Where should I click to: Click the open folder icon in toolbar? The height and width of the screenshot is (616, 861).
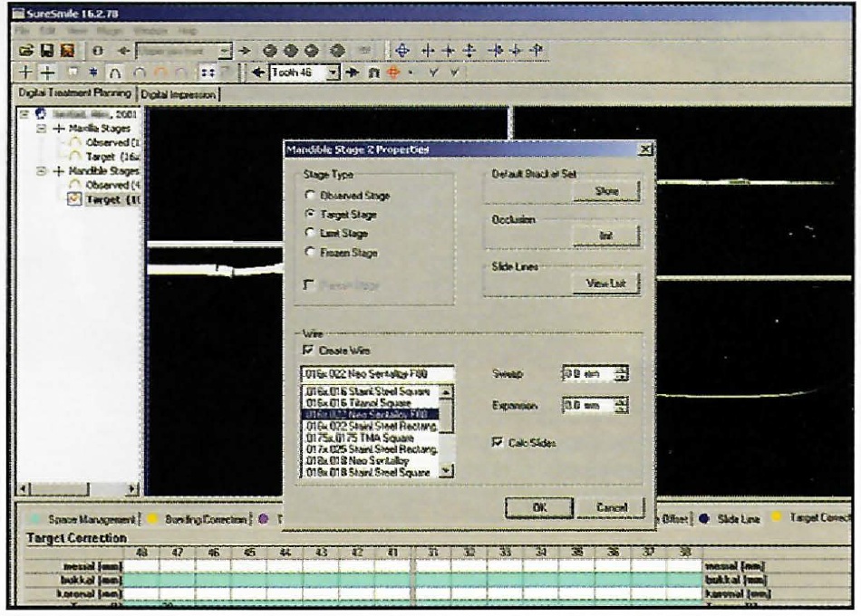25,51
